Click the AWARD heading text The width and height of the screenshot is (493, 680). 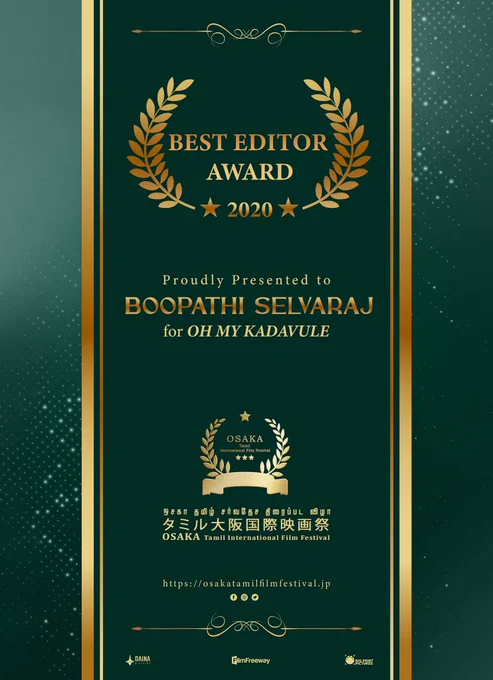[x=250, y=172]
